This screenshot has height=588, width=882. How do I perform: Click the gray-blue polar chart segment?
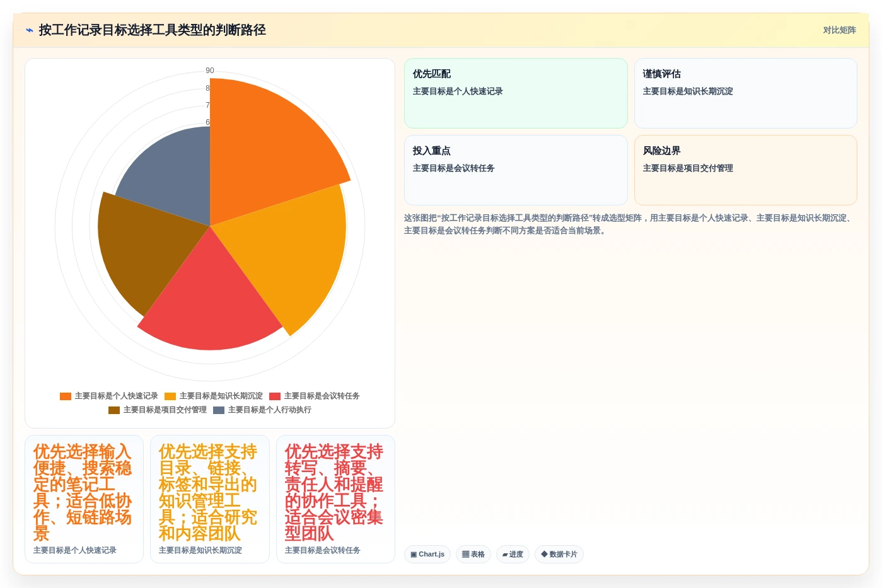point(173,176)
